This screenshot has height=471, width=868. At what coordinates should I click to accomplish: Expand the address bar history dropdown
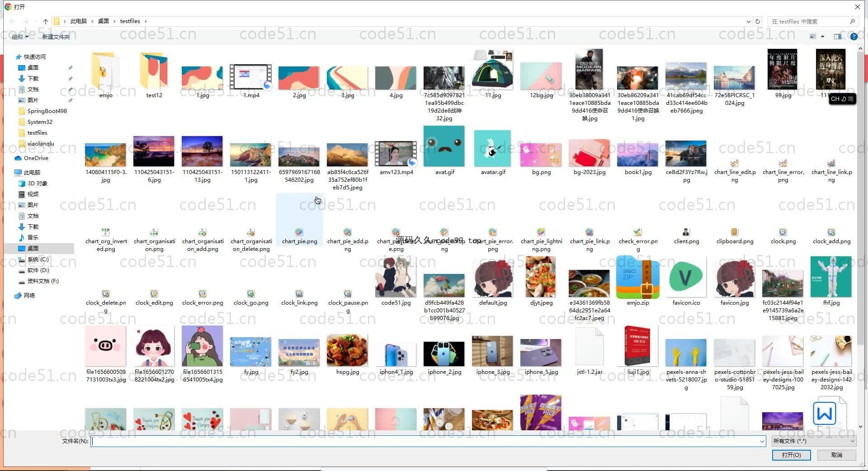(x=748, y=21)
